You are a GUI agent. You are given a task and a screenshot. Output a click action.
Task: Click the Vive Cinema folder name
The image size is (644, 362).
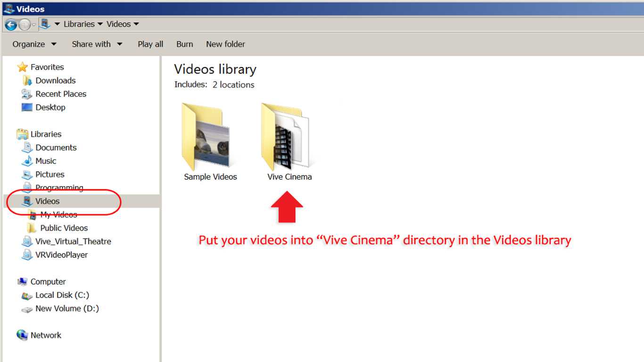(289, 177)
